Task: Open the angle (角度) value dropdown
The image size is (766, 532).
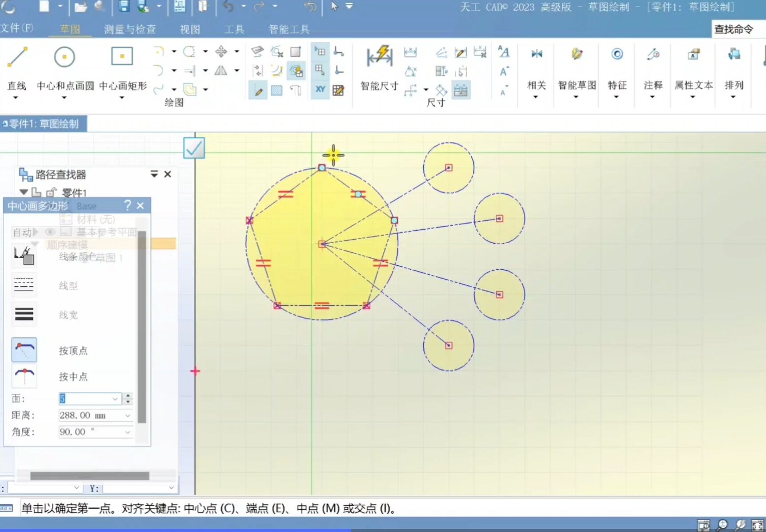Action: point(127,432)
